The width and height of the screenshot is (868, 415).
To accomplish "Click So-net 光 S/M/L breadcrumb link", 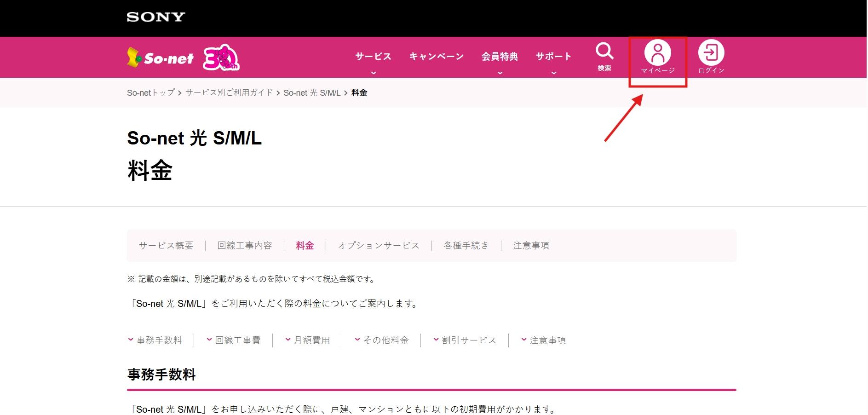I will click(312, 93).
